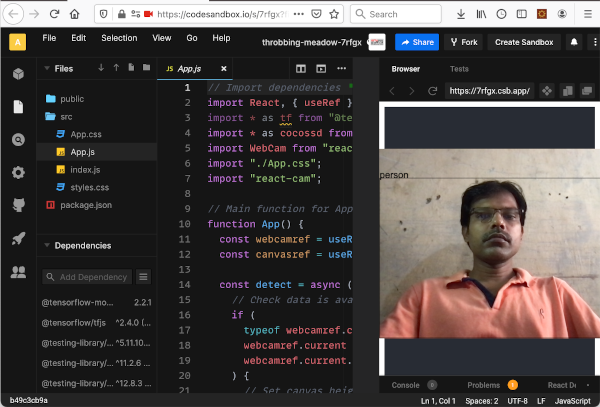Screen dimensions: 600x407
Task: Expand the public folder
Action: point(72,99)
